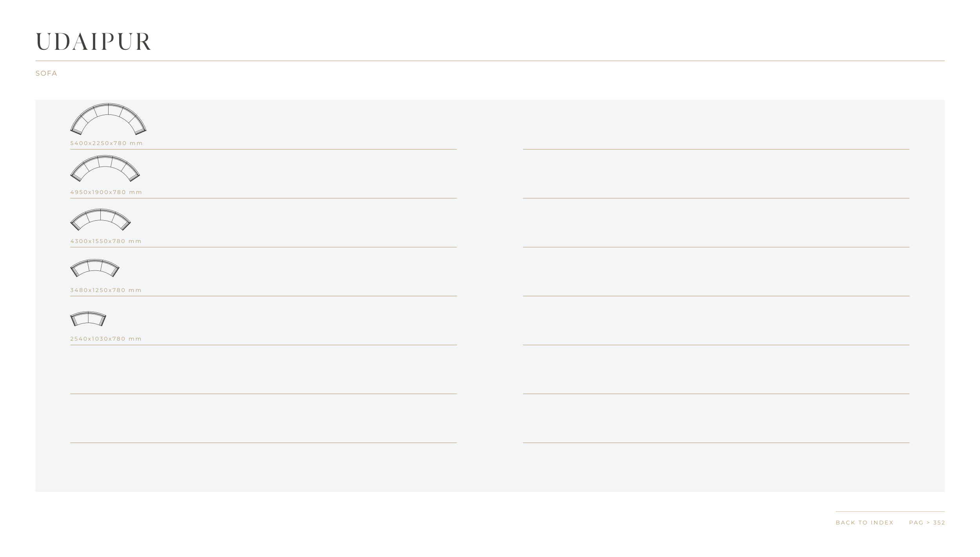The width and height of the screenshot is (980, 557).
Task: Click the 4300x1550x780 mm size label
Action: click(x=105, y=241)
